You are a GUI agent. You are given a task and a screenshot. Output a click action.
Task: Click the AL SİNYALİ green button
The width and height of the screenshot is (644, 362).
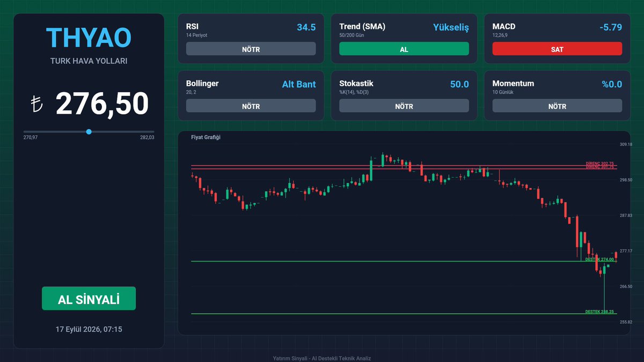(x=89, y=298)
